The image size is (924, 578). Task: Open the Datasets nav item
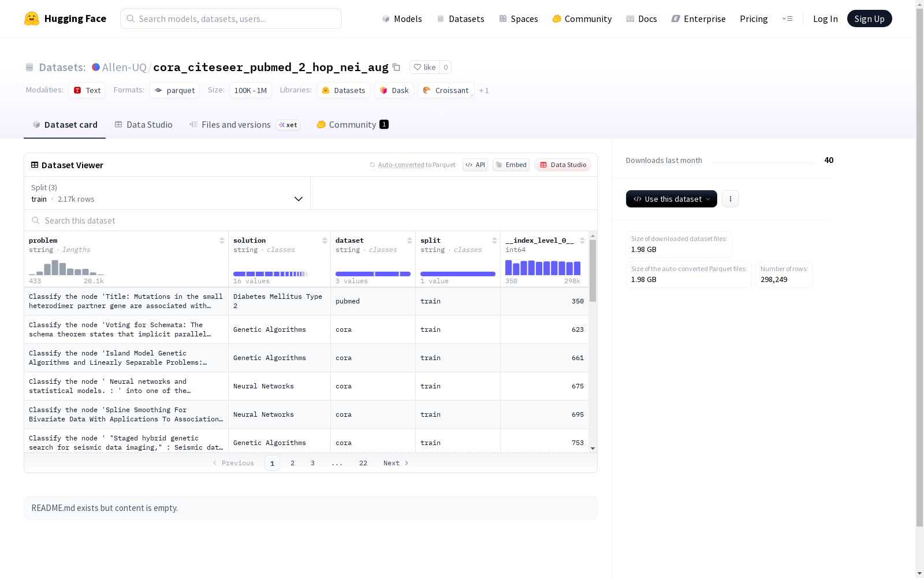pos(461,18)
